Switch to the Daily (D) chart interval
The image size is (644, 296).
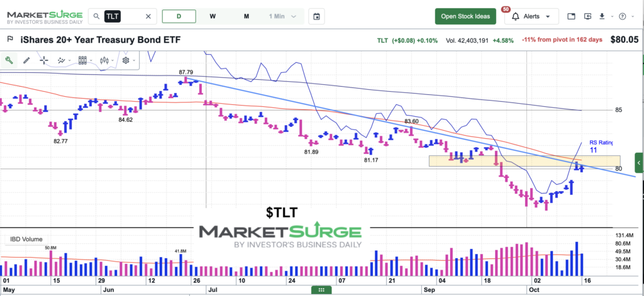coord(179,16)
